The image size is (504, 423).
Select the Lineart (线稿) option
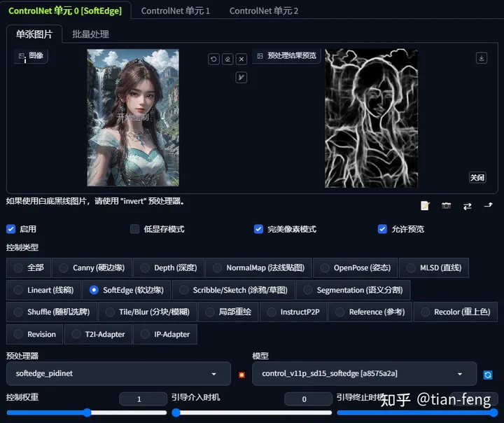(x=43, y=290)
